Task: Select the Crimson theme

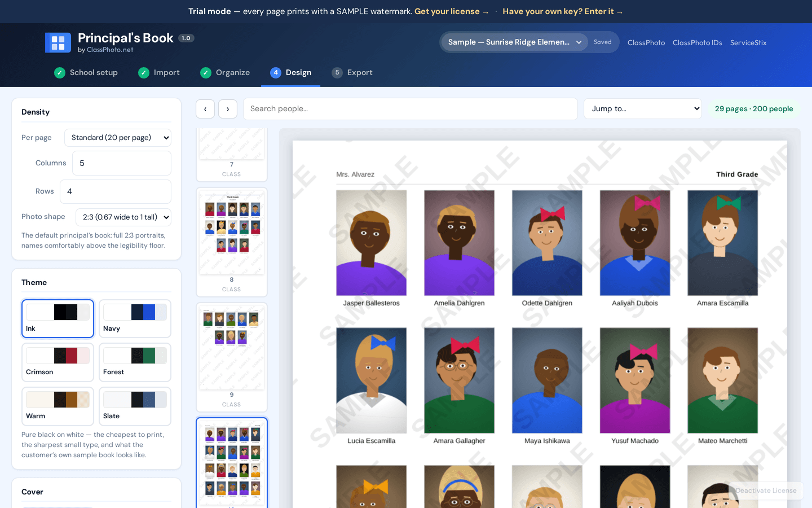Action: click(x=58, y=362)
